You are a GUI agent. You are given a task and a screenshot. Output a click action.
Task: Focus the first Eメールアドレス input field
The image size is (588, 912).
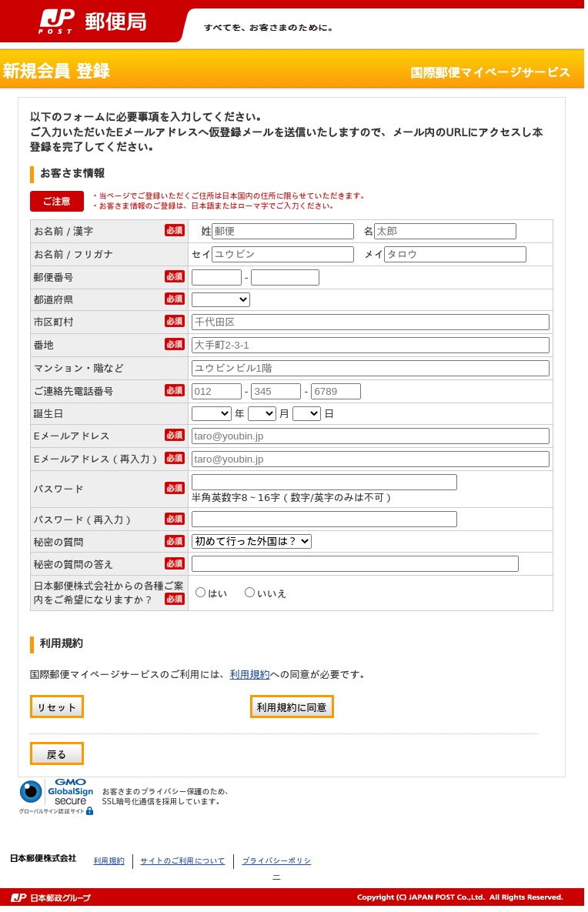[370, 436]
